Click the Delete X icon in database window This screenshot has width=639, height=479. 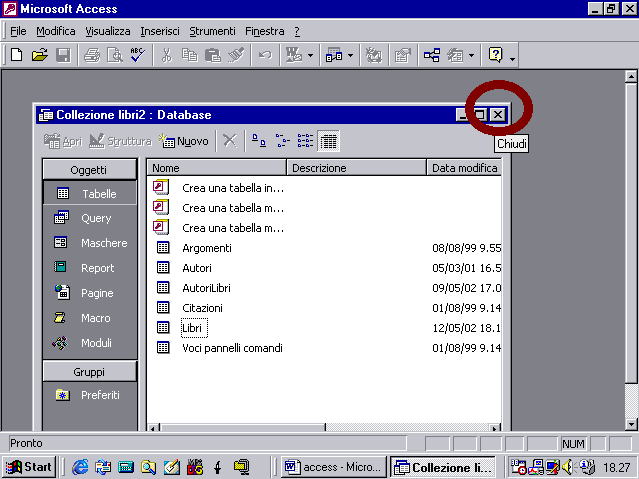tap(230, 141)
